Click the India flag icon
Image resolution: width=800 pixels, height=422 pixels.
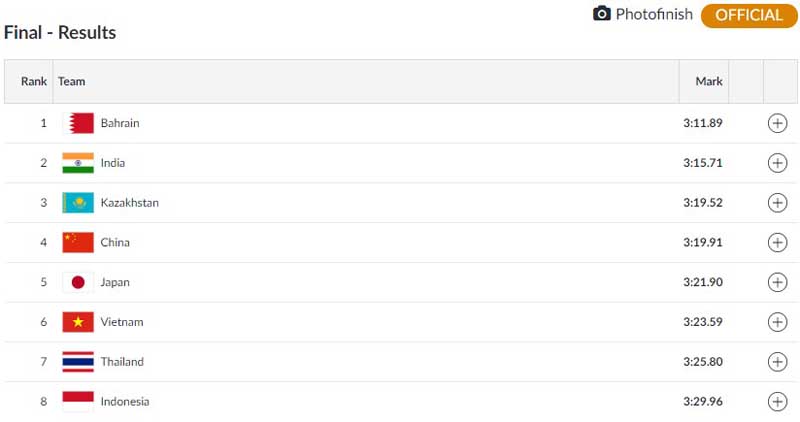[78, 163]
